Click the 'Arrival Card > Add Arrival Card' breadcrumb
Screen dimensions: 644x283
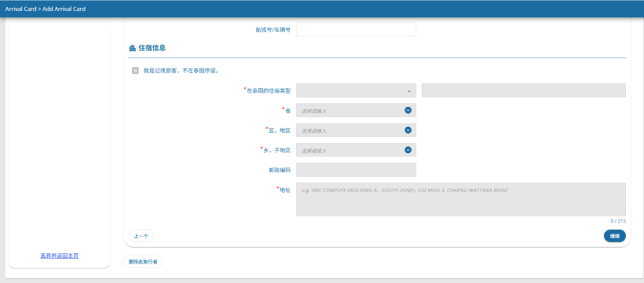coord(46,9)
